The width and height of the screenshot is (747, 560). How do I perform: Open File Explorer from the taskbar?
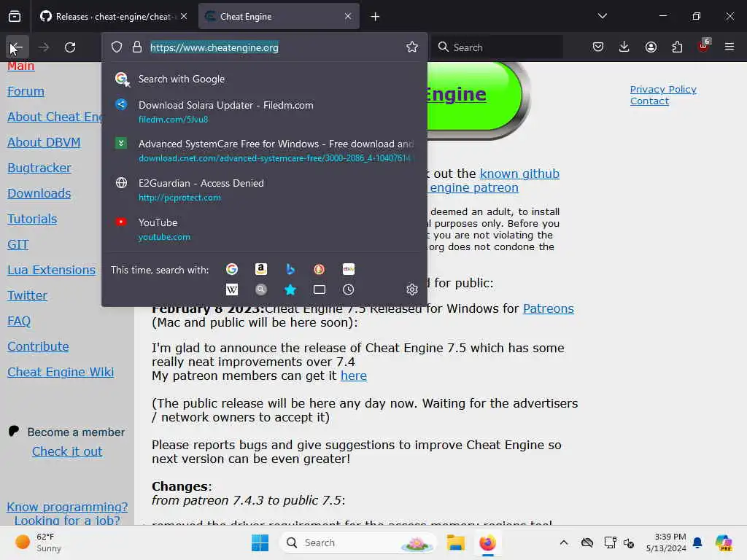(455, 542)
